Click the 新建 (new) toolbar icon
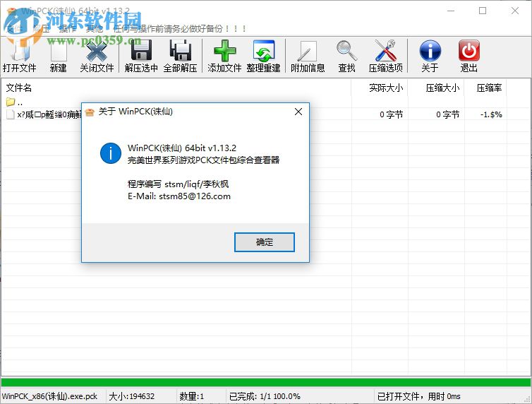This screenshot has height=404, width=532. [59, 51]
